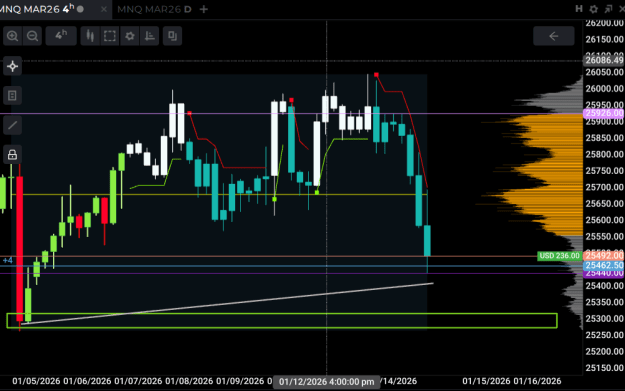The image size is (625, 391).
Task: Close the MNQ MAR26 4h tab
Action: [x=104, y=9]
